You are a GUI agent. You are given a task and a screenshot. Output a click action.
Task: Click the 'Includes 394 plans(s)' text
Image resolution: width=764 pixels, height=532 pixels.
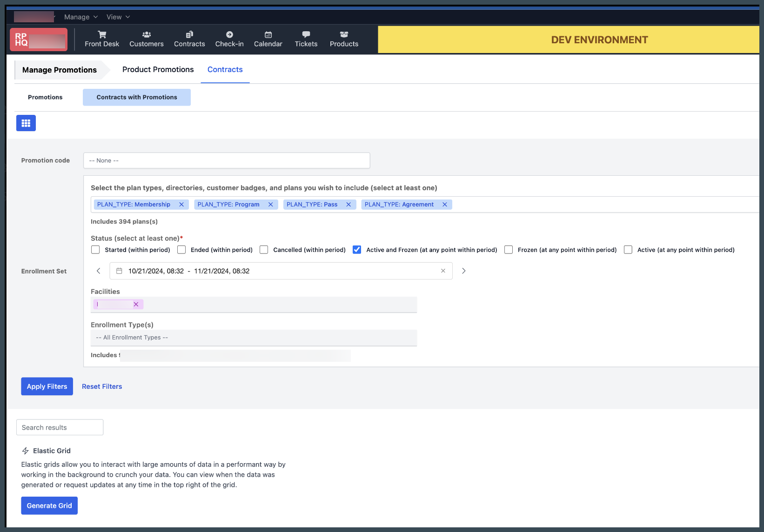pos(124,221)
